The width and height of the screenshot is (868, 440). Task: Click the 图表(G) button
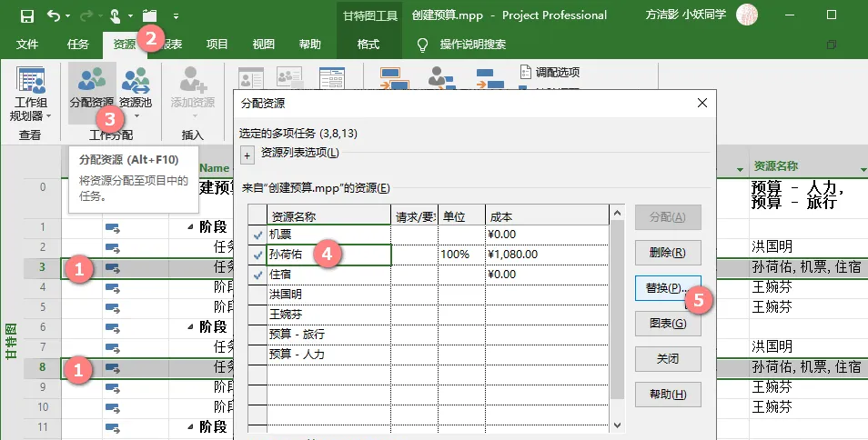tap(668, 324)
